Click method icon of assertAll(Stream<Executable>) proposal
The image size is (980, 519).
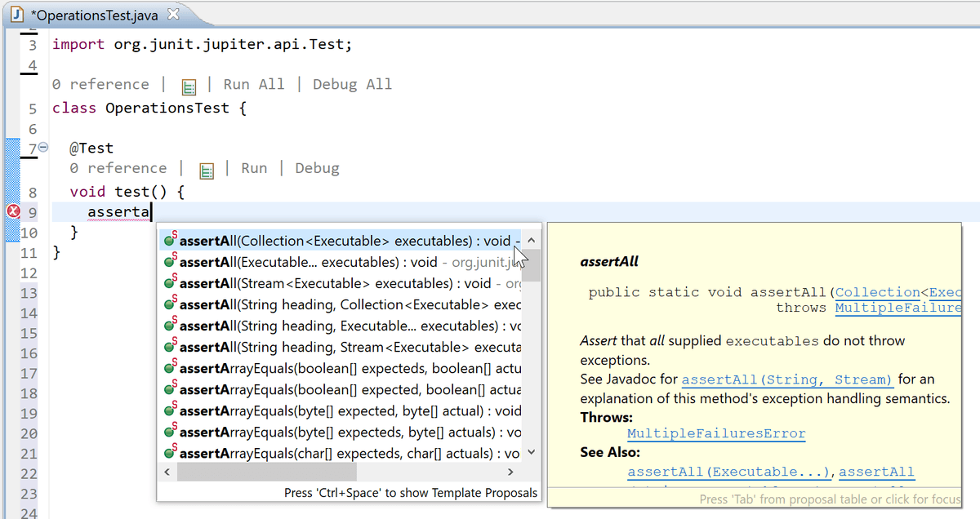[170, 283]
